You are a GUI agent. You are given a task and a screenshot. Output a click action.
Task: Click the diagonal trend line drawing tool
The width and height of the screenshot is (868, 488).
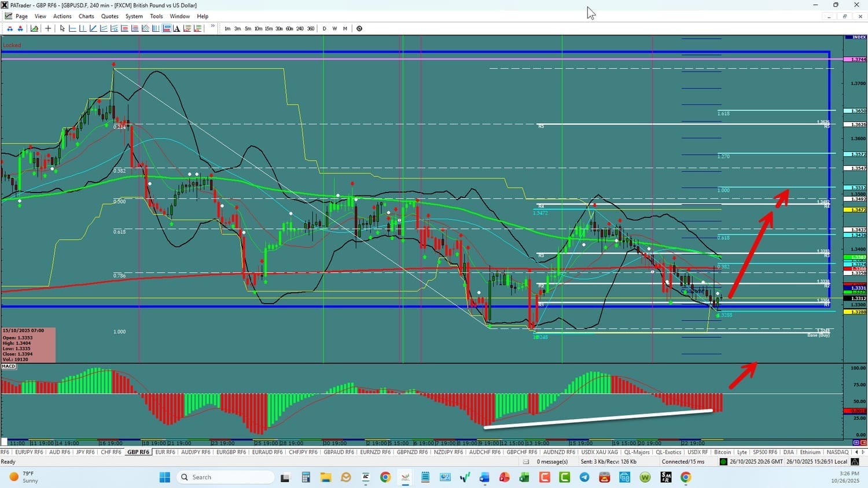(x=93, y=28)
